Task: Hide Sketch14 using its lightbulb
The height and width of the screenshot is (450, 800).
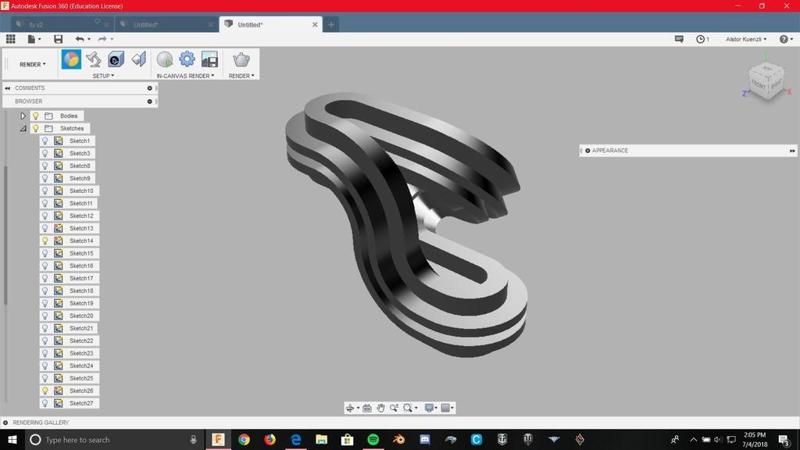Action: 45,241
